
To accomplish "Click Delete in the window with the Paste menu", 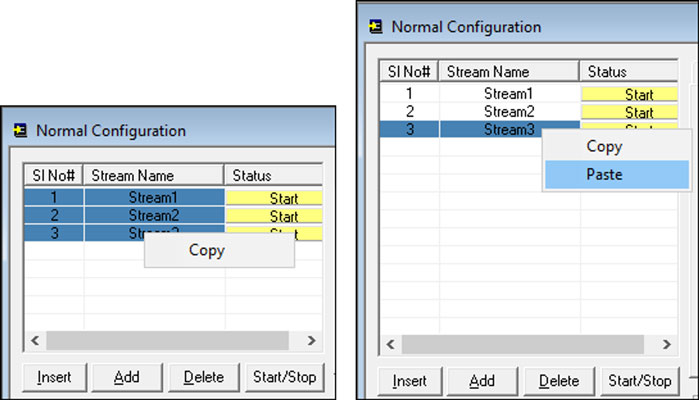I will 558,381.
